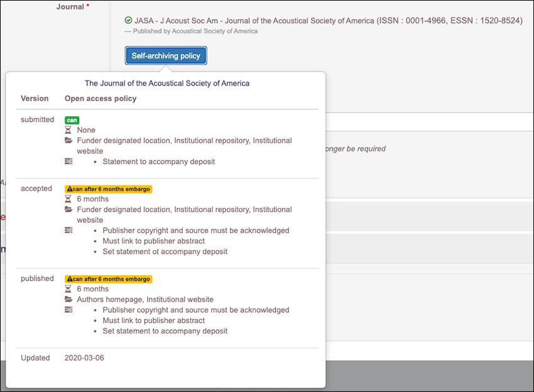This screenshot has width=534, height=392.
Task: Click the updated date 2020-03-06
Action: [84, 357]
